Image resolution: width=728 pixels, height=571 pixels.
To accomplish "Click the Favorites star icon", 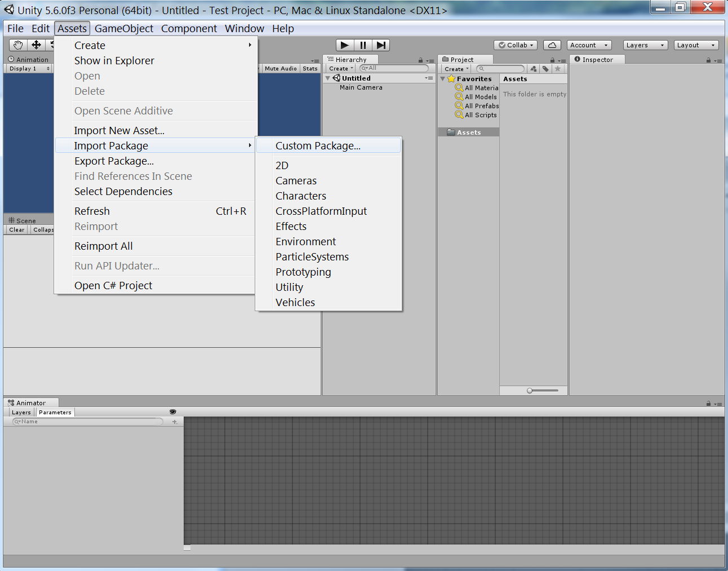I will click(x=451, y=79).
